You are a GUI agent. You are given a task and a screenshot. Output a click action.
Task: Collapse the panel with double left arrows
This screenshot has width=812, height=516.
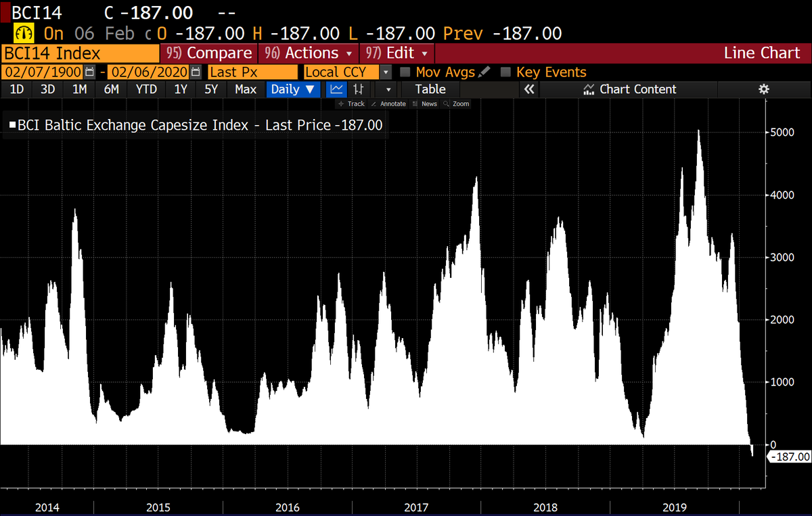pyautogui.click(x=529, y=89)
